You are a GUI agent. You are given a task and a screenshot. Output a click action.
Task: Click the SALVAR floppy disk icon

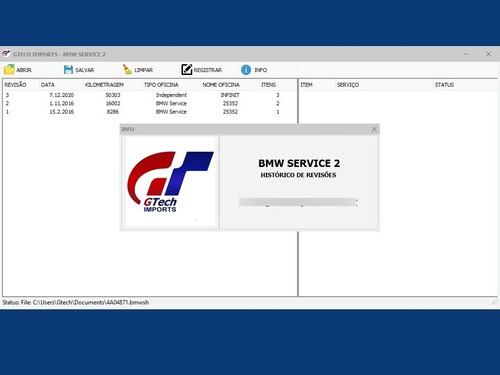[68, 70]
